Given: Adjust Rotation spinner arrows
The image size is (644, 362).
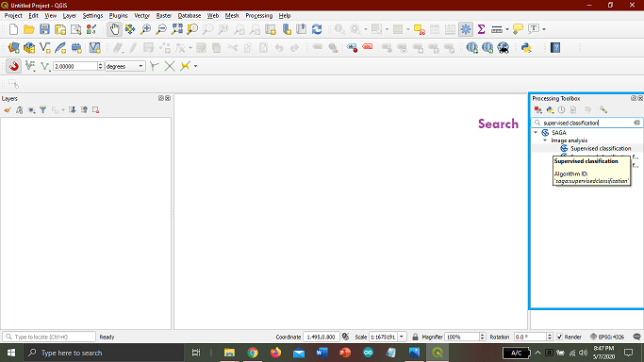Looking at the screenshot, I should [x=549, y=337].
